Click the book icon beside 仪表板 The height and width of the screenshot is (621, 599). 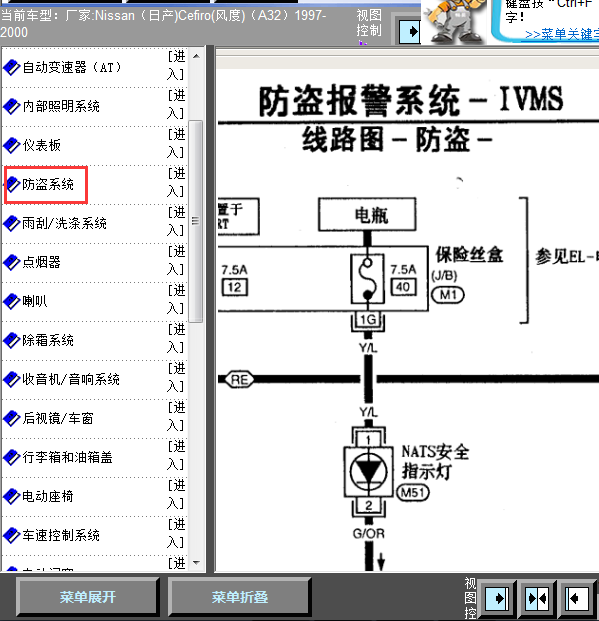11,145
